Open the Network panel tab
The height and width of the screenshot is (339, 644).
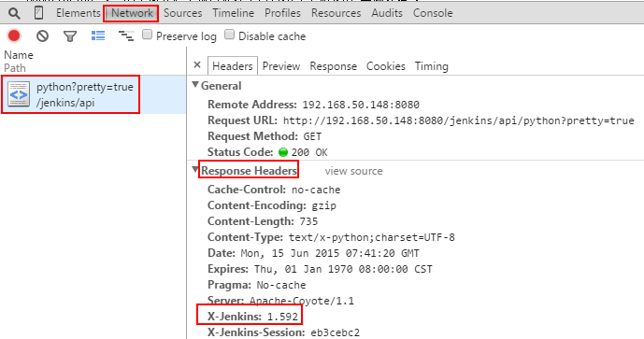pos(132,13)
